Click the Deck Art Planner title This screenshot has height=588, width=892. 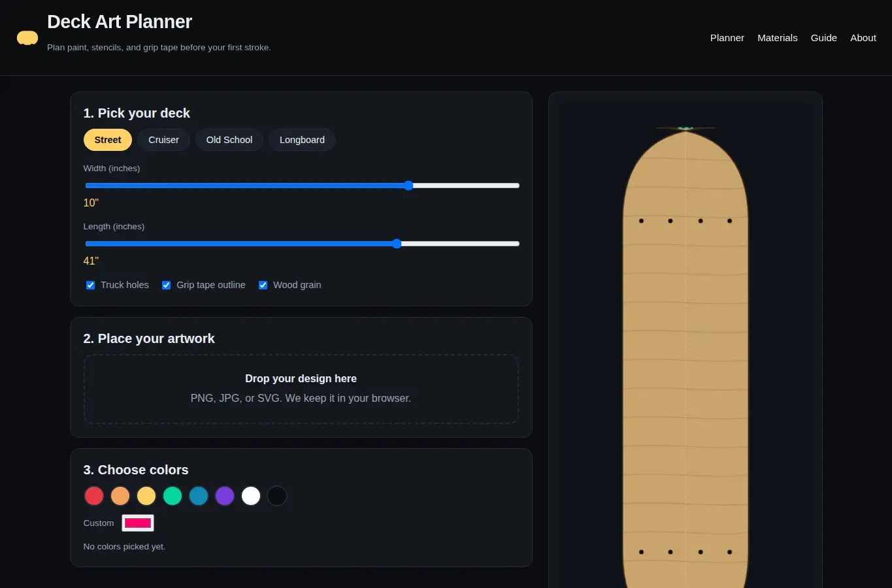[120, 22]
